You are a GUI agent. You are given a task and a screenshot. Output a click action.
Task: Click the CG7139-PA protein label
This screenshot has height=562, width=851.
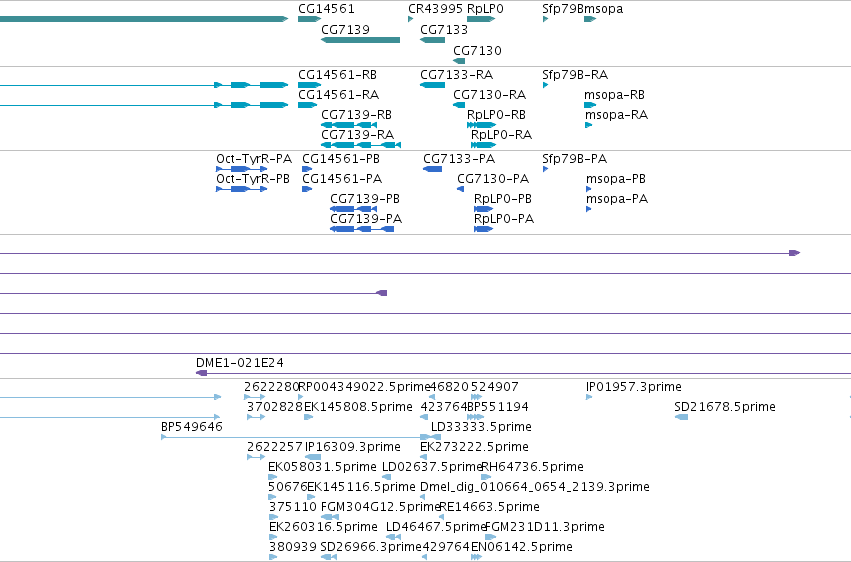366,219
